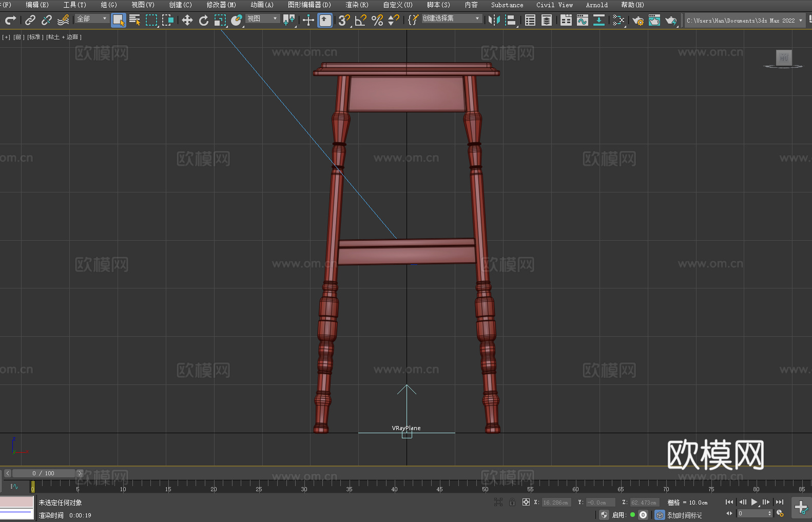Activate the Select and Move tool
This screenshot has height=522, width=812.
(x=187, y=20)
